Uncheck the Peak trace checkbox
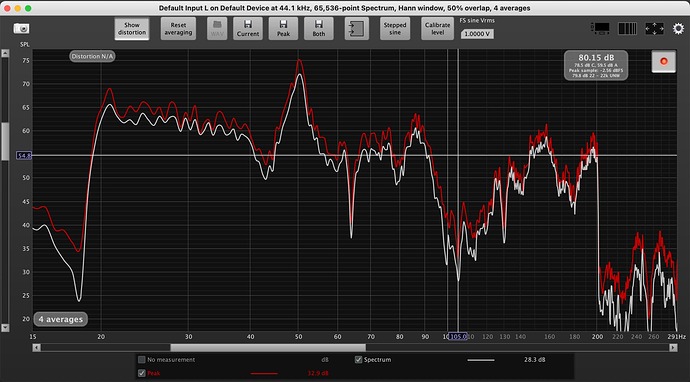Viewport: 690px width, 382px height. 142,373
